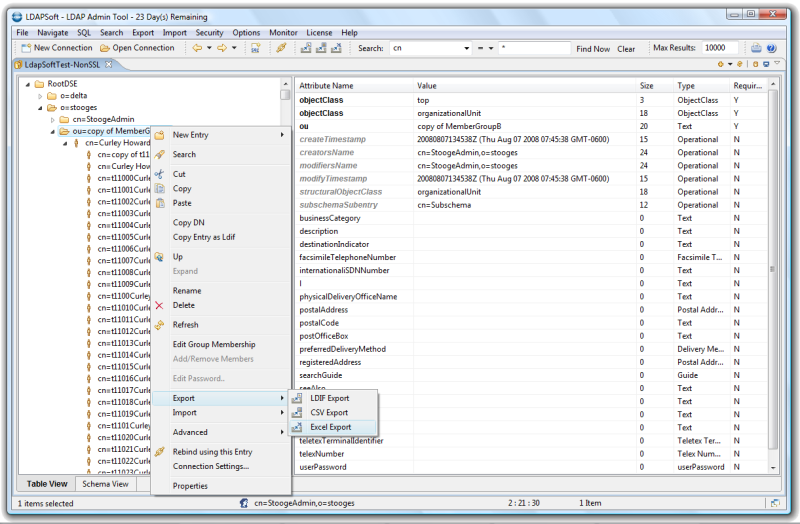The width and height of the screenshot is (800, 524).
Task: Click the Cut scissors icon in context menu
Action: [159, 174]
